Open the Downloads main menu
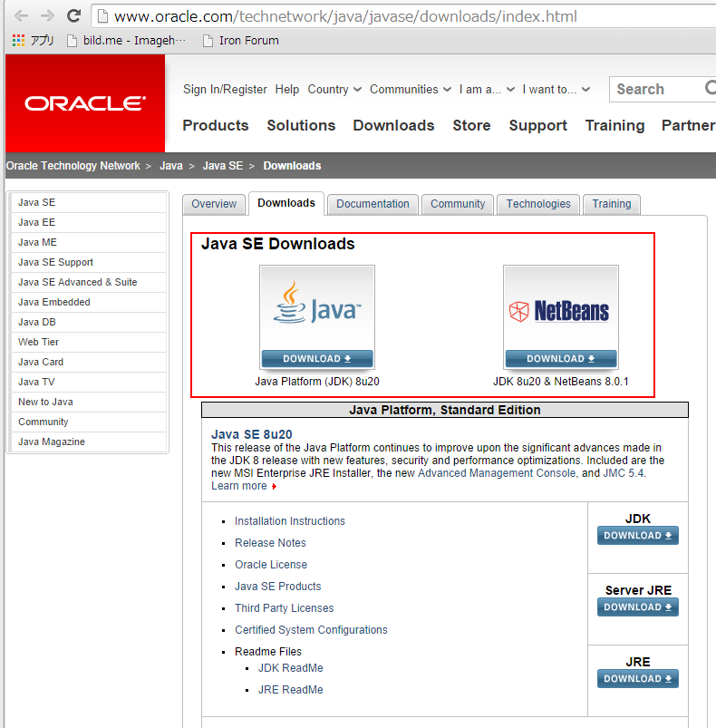 pos(393,125)
